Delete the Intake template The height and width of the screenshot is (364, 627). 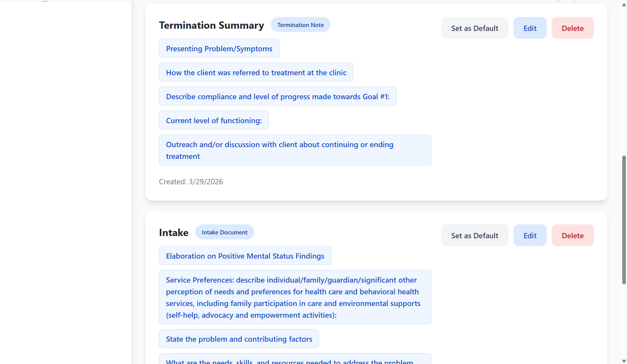coord(572,235)
